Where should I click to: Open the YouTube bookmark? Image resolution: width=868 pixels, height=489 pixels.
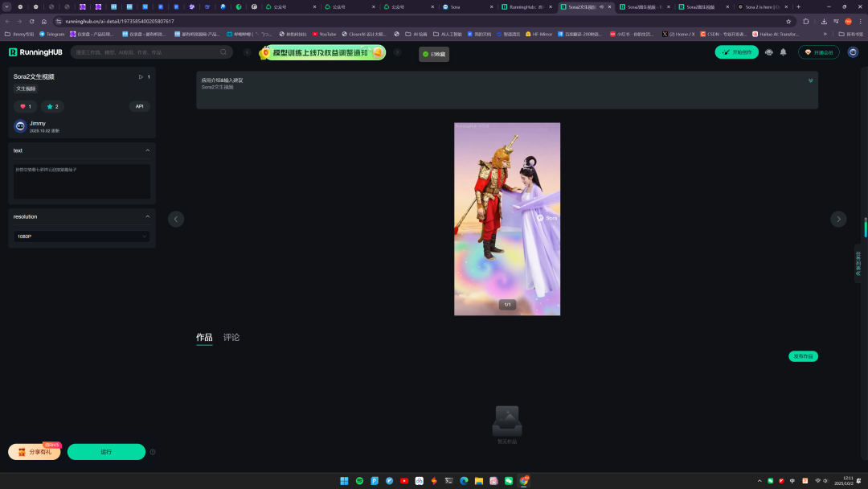point(325,34)
